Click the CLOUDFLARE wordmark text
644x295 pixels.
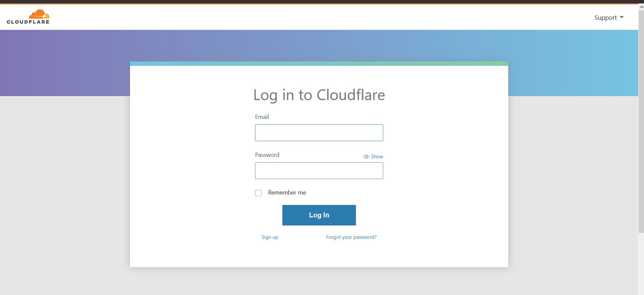click(x=28, y=22)
